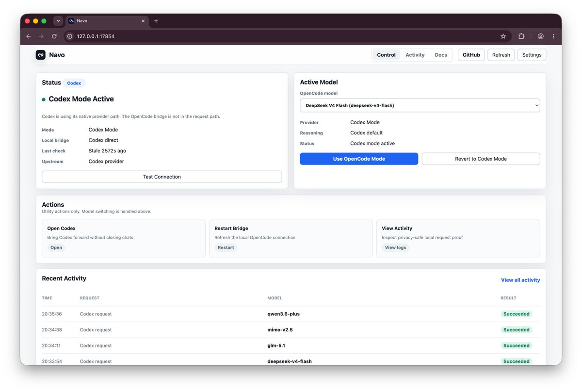Reload the page with browser refresh icon
The width and height of the screenshot is (582, 392).
(54, 36)
